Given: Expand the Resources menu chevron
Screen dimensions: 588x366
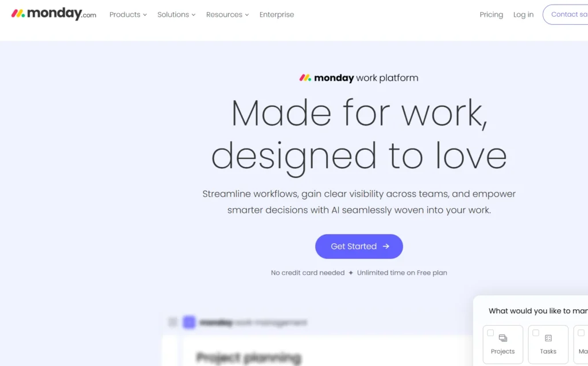Looking at the screenshot, I should tap(247, 15).
